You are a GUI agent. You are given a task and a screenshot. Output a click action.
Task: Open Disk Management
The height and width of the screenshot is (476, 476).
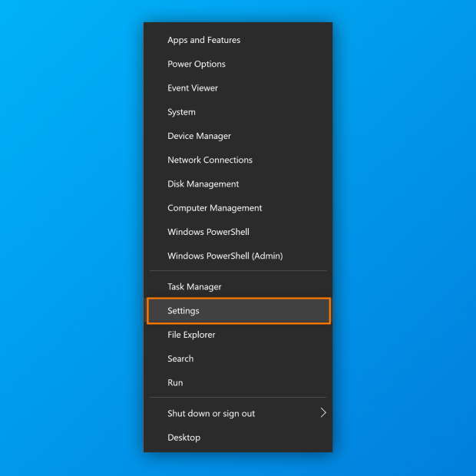[x=203, y=184]
